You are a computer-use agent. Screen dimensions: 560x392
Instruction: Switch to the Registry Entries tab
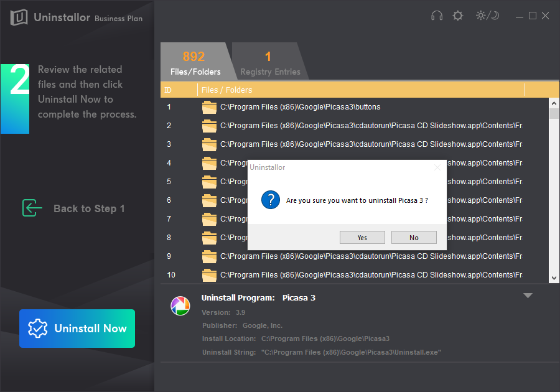[269, 62]
